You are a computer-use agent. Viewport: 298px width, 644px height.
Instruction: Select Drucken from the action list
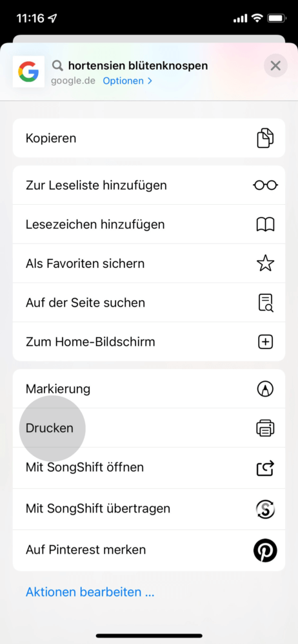pyautogui.click(x=149, y=428)
